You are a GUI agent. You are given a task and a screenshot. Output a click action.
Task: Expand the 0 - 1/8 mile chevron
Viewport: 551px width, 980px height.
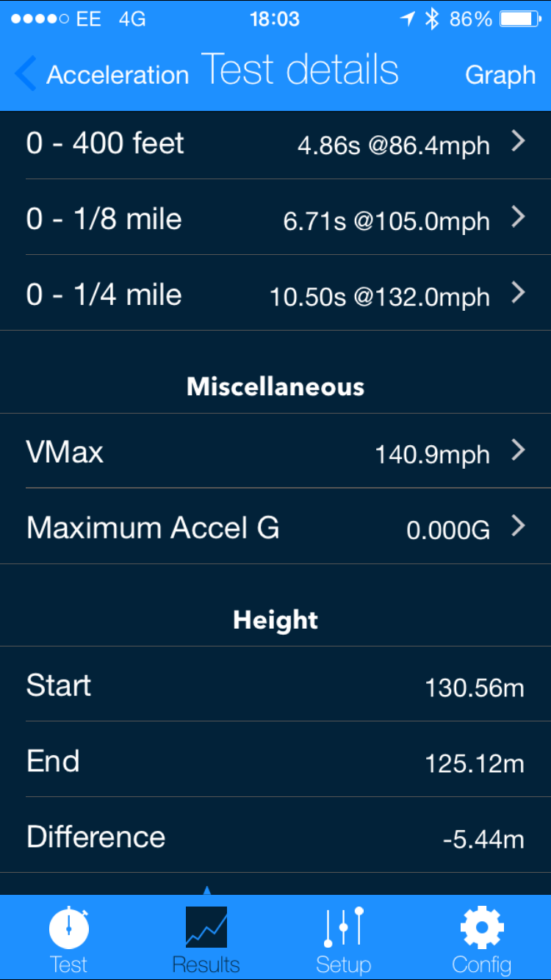click(519, 217)
